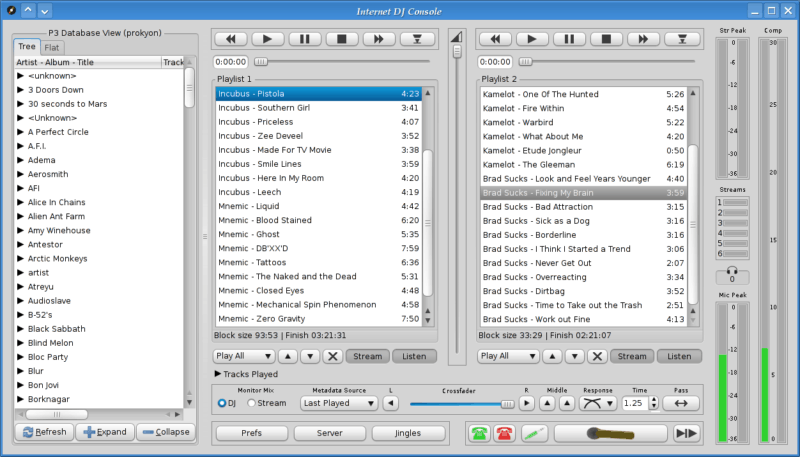Click the crossfader slider handle

[x=507, y=403]
